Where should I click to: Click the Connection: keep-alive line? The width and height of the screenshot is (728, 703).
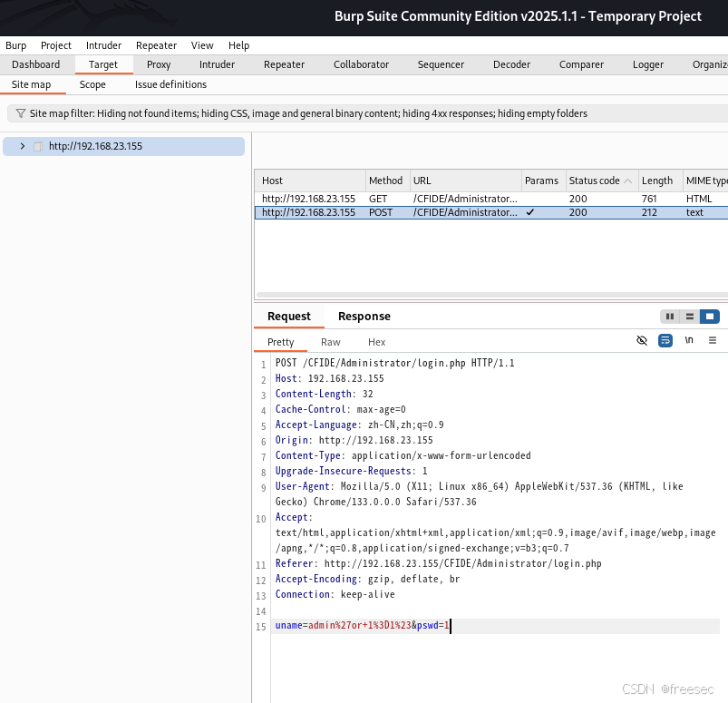[x=335, y=594]
